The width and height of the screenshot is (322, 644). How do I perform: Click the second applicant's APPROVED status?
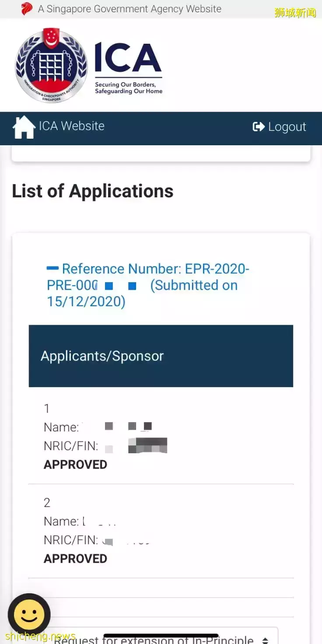(x=75, y=559)
